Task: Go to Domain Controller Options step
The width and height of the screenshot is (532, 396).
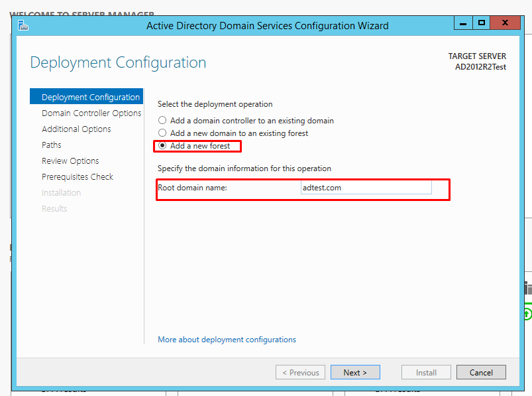Action: (91, 113)
